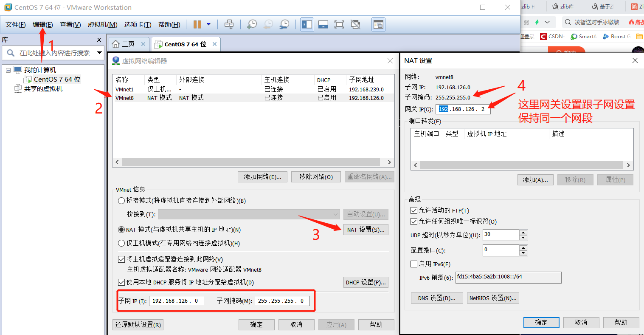Click the pause/suspend virtual machine icon
The height and width of the screenshot is (335, 644).
[197, 25]
